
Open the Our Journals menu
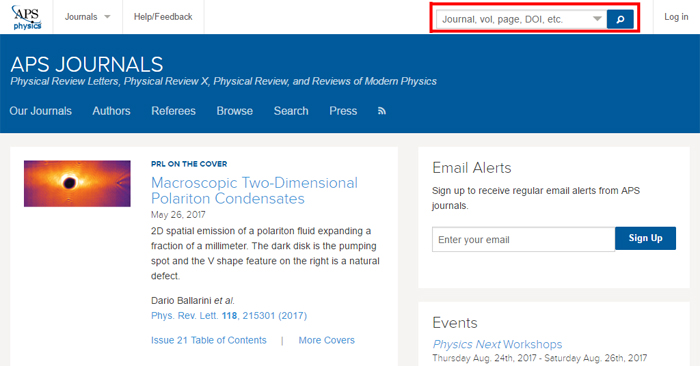tap(41, 111)
